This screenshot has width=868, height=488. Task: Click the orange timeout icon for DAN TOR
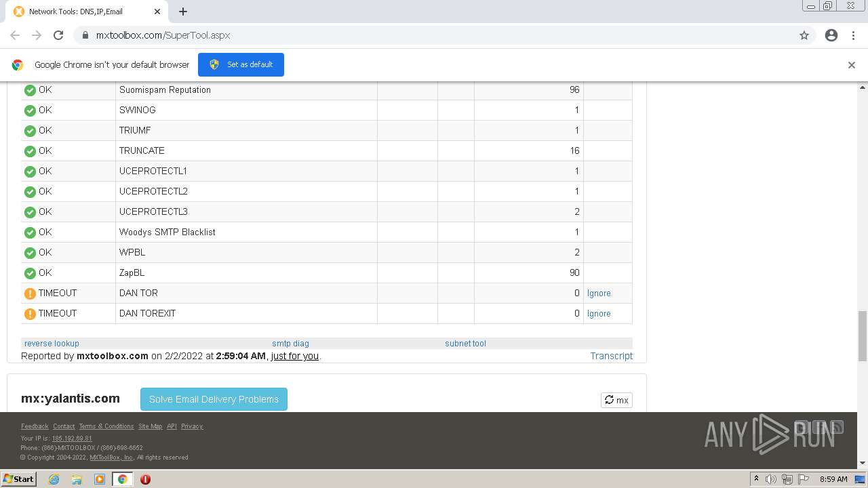pos(30,293)
